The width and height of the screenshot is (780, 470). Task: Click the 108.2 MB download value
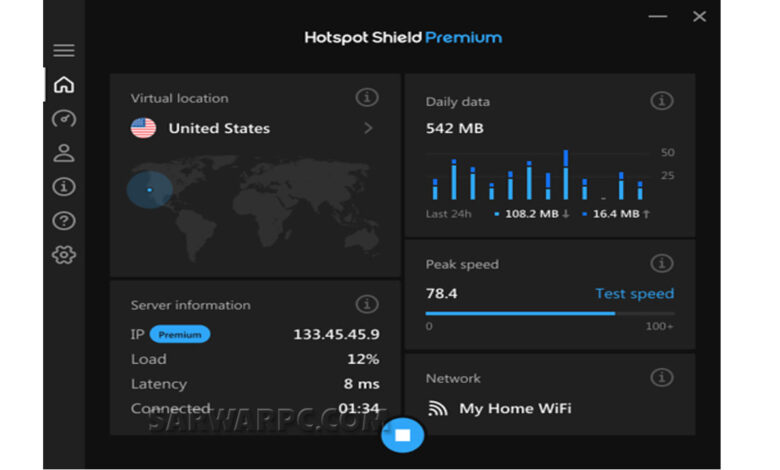532,214
